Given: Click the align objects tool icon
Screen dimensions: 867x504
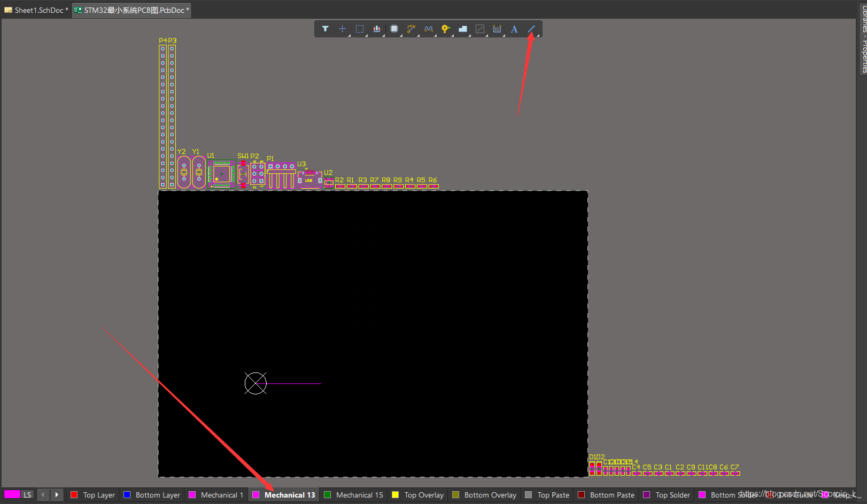Looking at the screenshot, I should coord(377,29).
